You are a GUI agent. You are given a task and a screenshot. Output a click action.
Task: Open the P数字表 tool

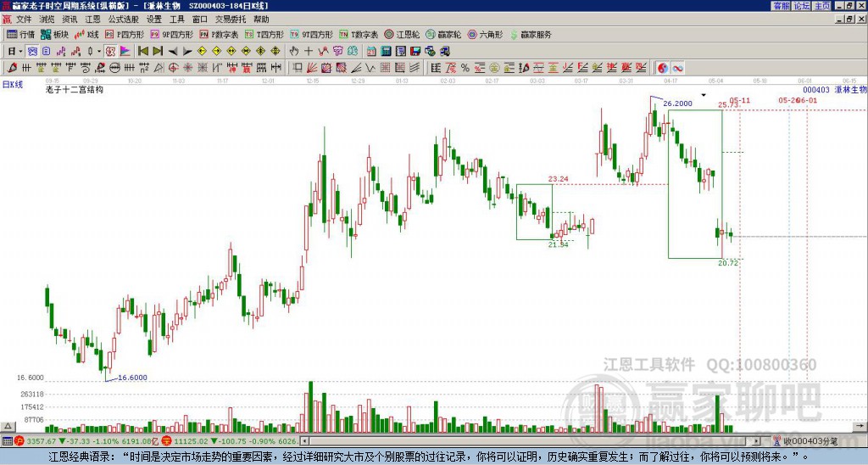(220, 34)
